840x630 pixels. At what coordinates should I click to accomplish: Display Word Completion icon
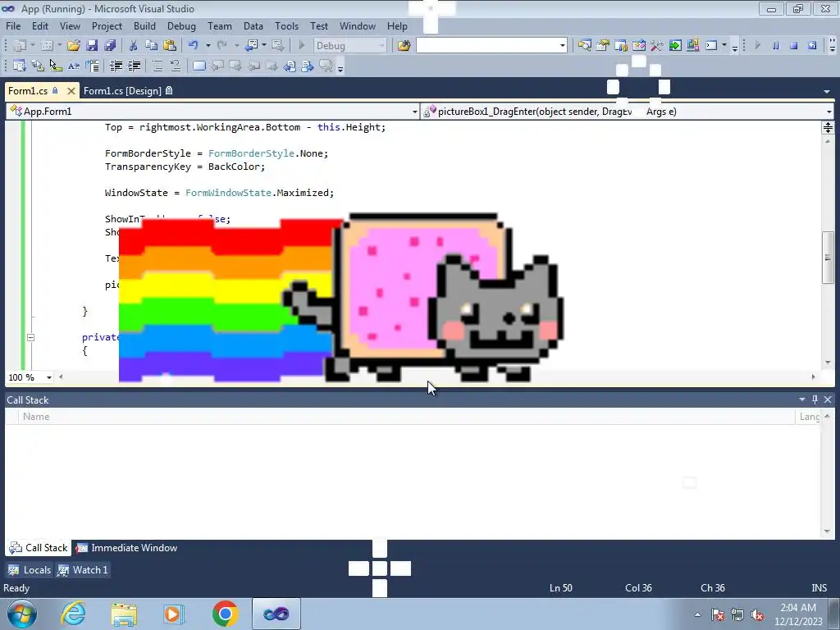tap(74, 66)
